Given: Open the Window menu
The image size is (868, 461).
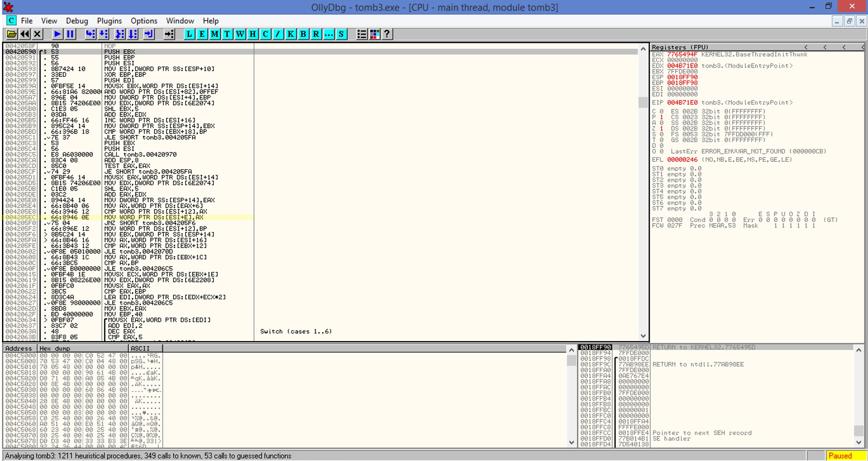Looking at the screenshot, I should (180, 21).
